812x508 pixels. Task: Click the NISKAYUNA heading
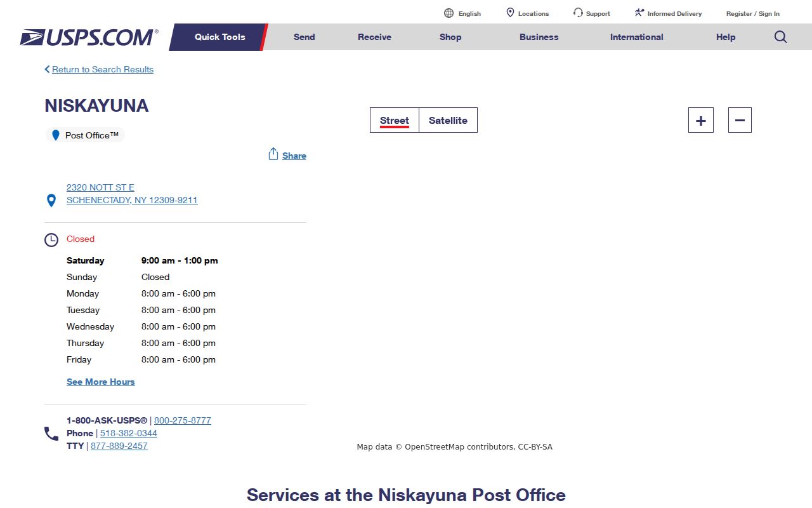click(x=96, y=105)
